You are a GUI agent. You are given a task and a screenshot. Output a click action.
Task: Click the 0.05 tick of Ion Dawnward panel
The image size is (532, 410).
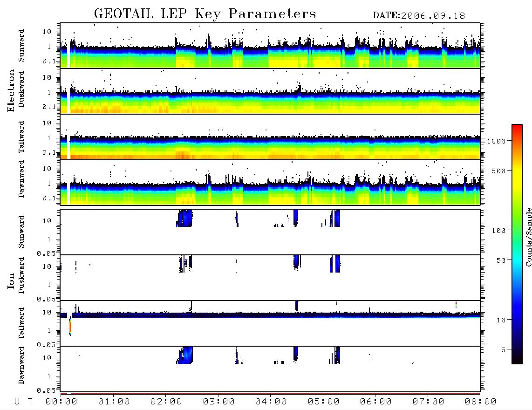point(46,390)
